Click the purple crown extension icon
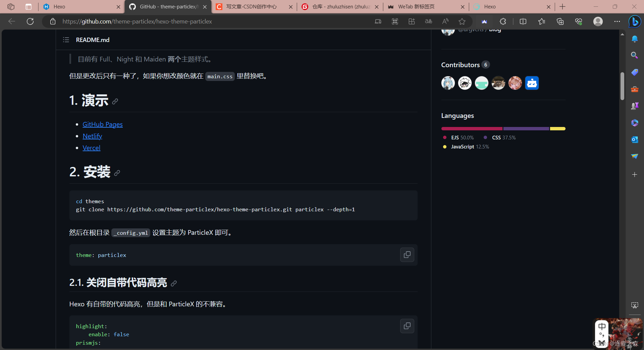 pyautogui.click(x=484, y=21)
